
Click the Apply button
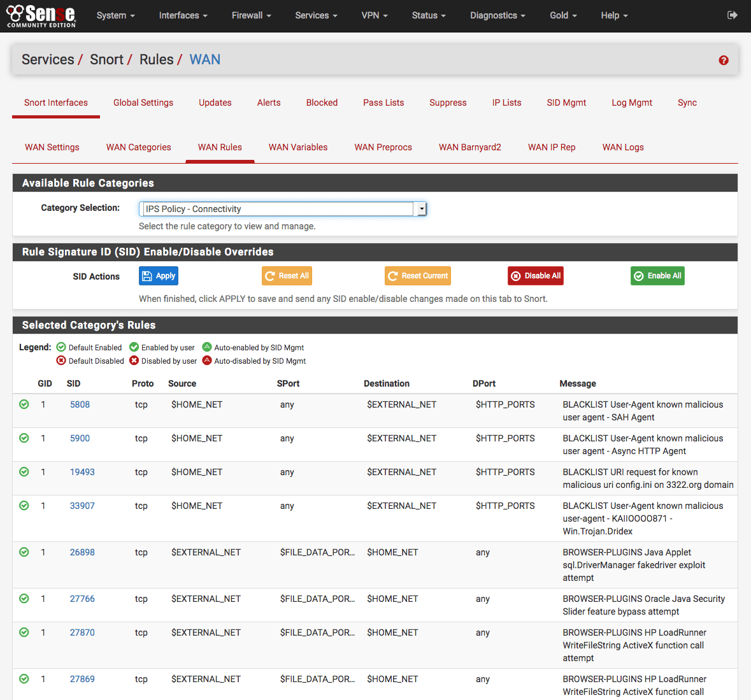click(158, 276)
